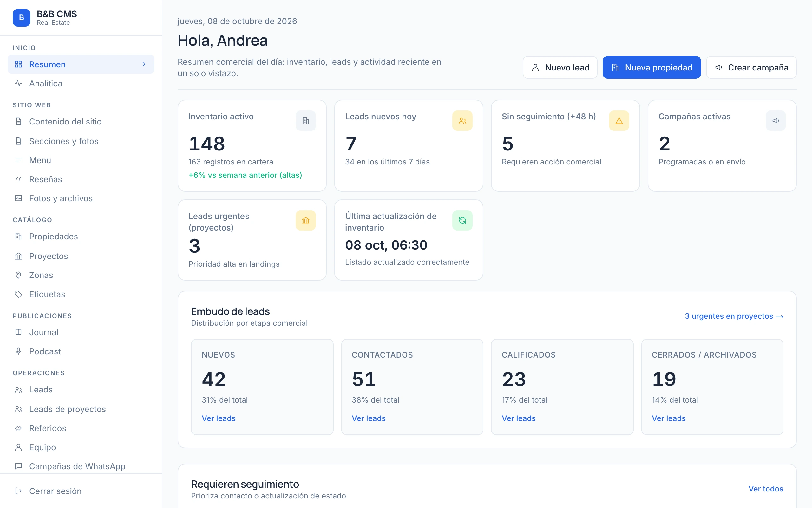Viewport: 812px width, 508px height.
Task: Click Ver leads under Nuevos
Action: 219,418
